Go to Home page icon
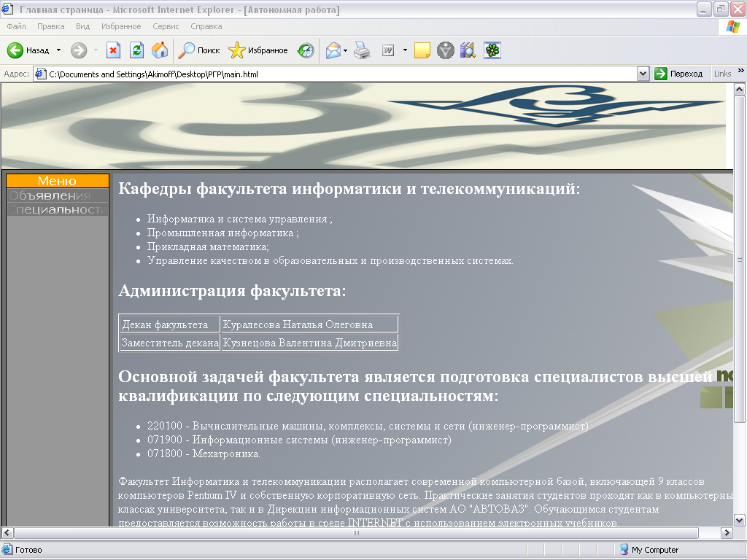The width and height of the screenshot is (747, 560). point(160,50)
